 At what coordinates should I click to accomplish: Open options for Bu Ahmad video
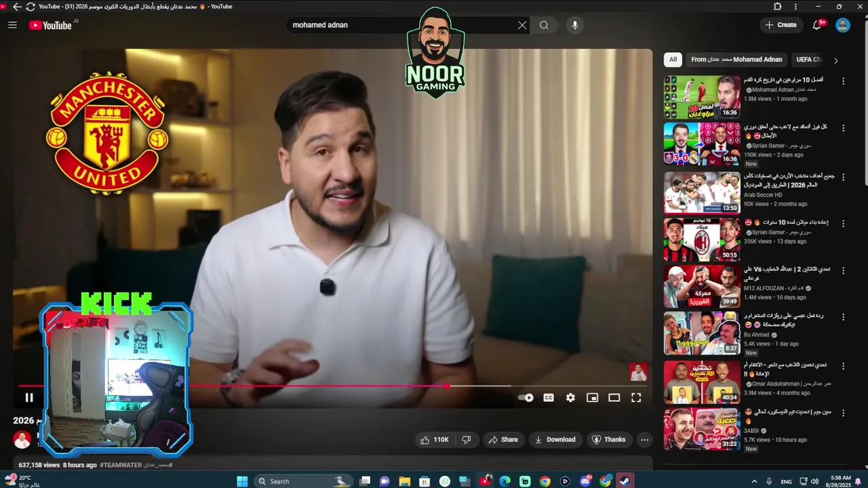844,317
